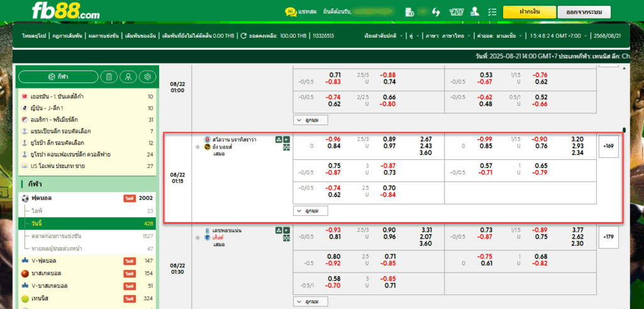Open the checklist icon in the header
Screen dimensions: 644x309
(492, 12)
